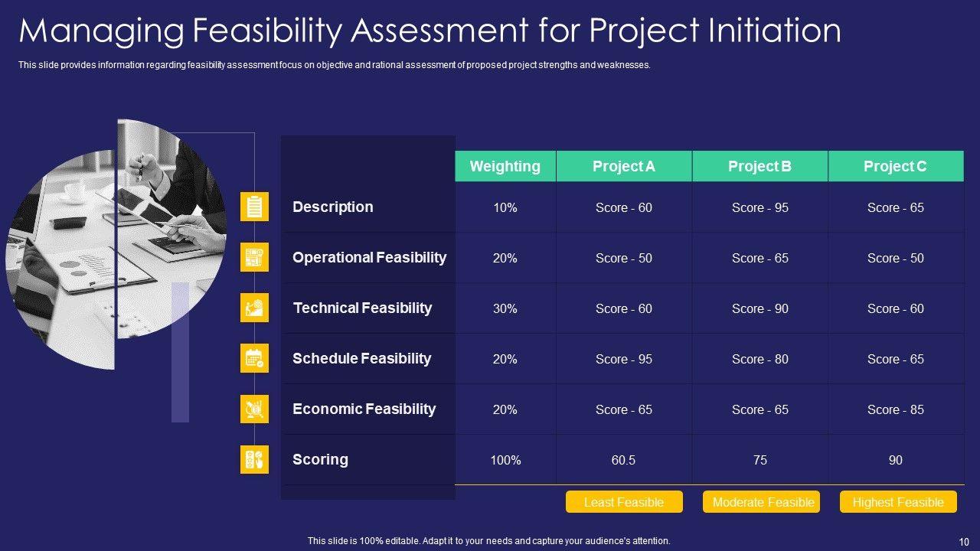Click the Technical Feasibility icon
This screenshot has width=980, height=551.
254,308
